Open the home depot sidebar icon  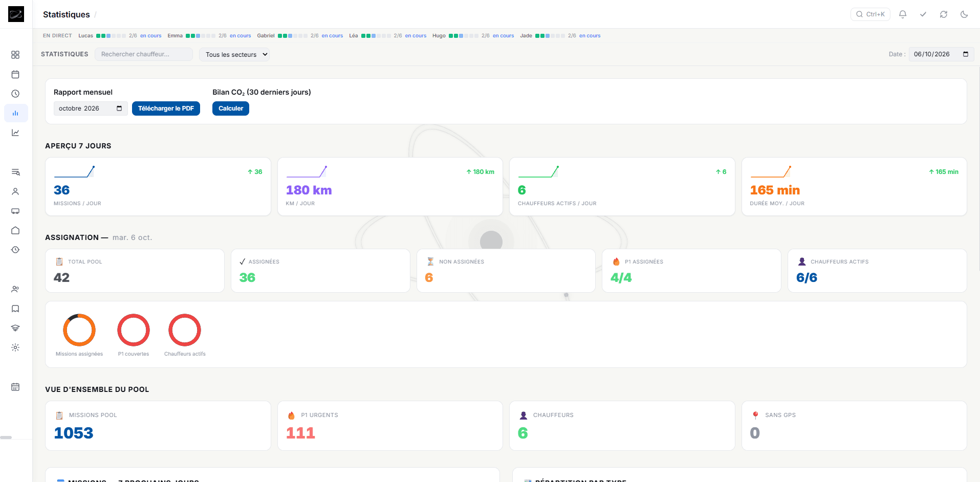[x=15, y=230]
